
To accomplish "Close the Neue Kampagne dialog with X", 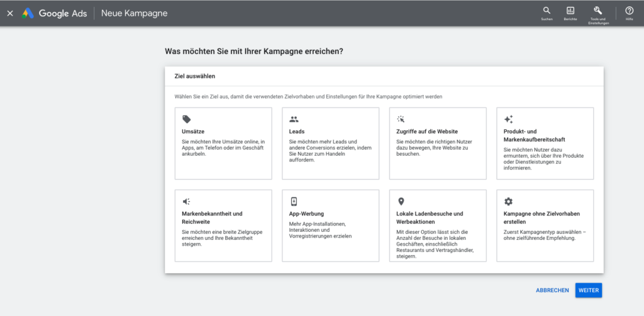I will (9, 13).
